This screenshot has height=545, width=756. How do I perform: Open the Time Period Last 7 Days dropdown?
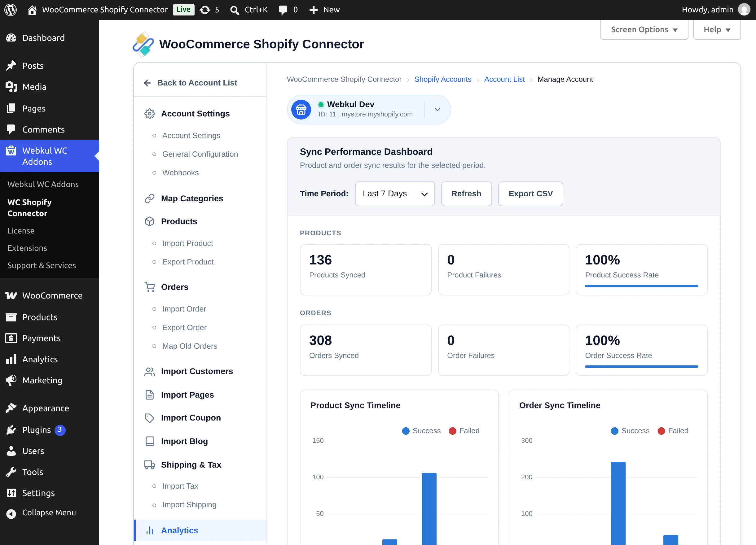(x=395, y=194)
